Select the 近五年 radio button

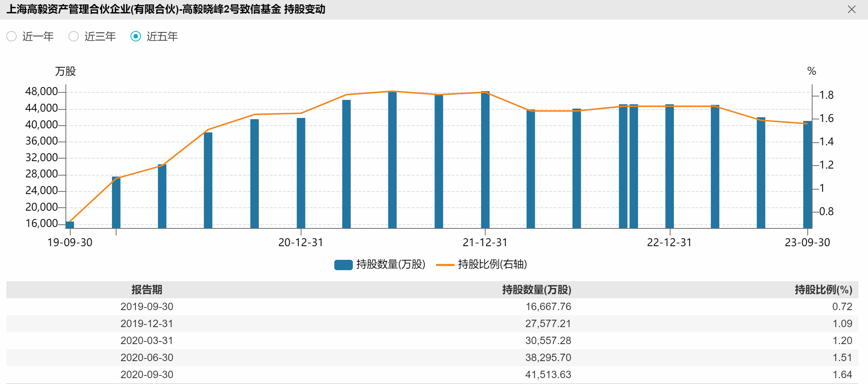136,36
